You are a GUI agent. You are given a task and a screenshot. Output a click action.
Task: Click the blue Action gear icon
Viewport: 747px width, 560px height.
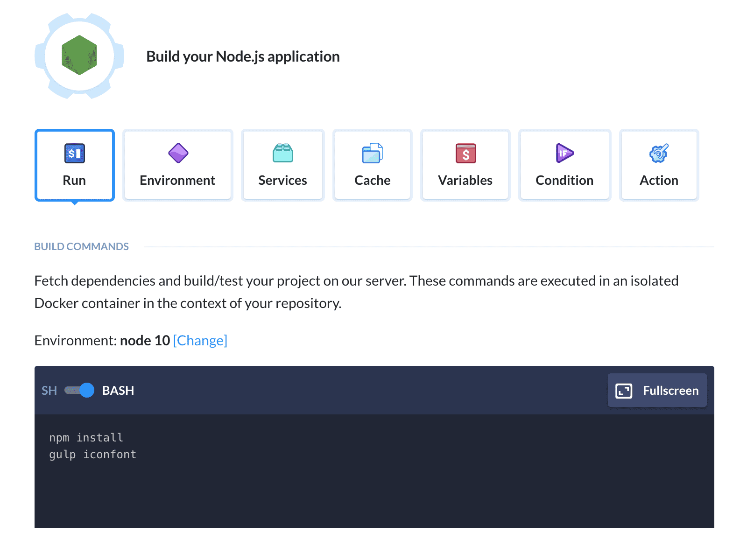click(x=659, y=153)
